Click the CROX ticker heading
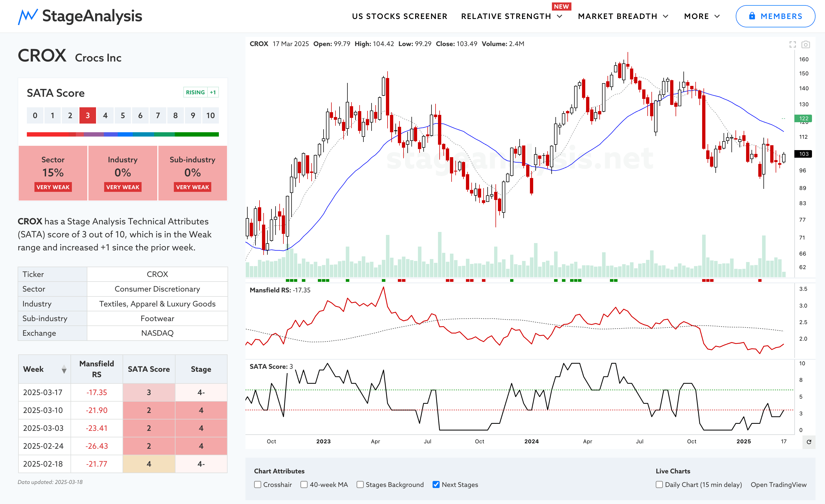 coord(42,55)
